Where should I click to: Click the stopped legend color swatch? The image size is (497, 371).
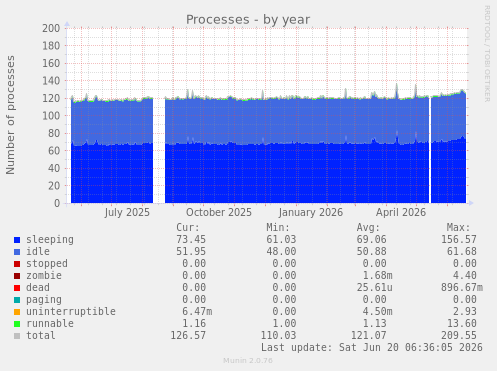point(17,264)
